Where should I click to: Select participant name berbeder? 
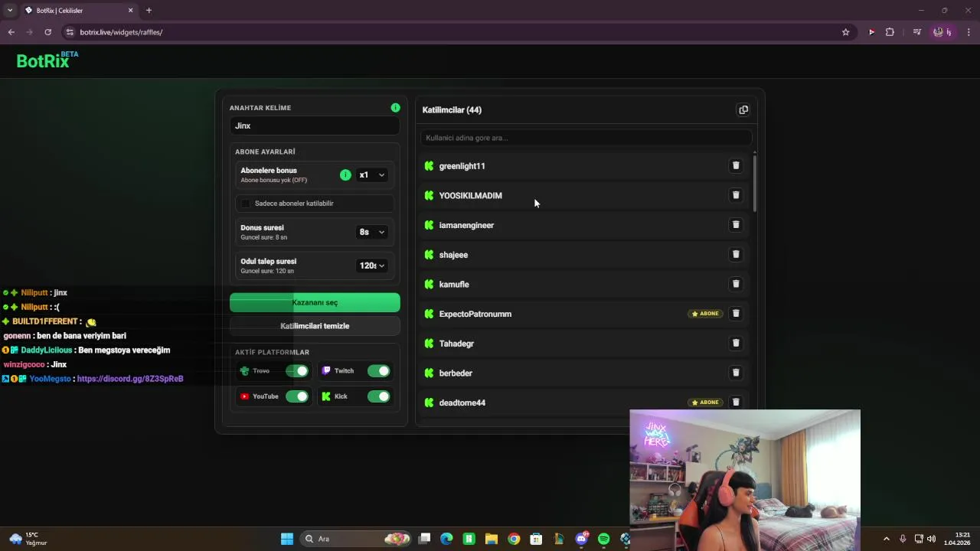(456, 373)
